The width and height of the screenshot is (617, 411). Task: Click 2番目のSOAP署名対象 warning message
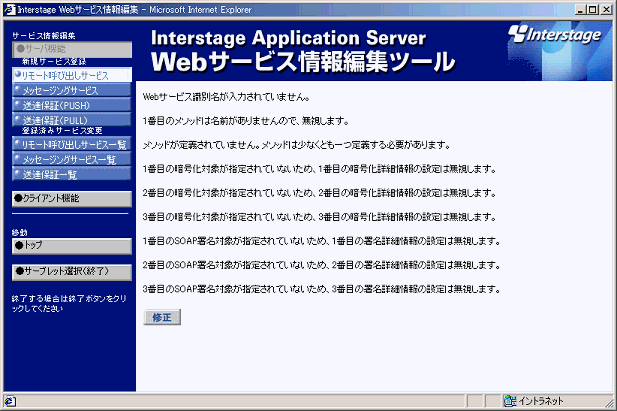321,265
